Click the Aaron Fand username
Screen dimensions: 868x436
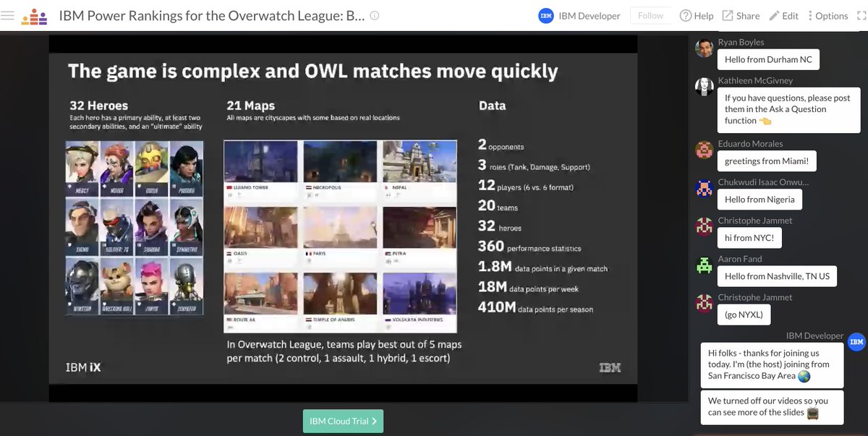739,259
